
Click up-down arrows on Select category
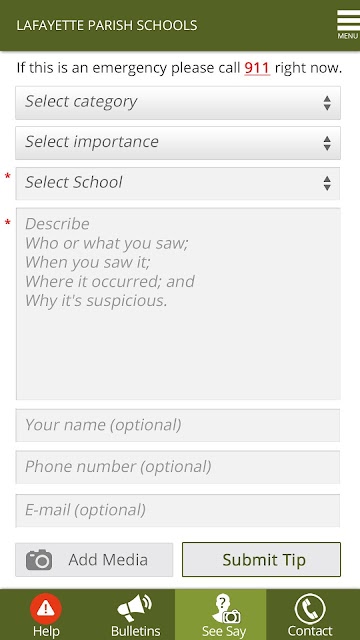(x=327, y=103)
